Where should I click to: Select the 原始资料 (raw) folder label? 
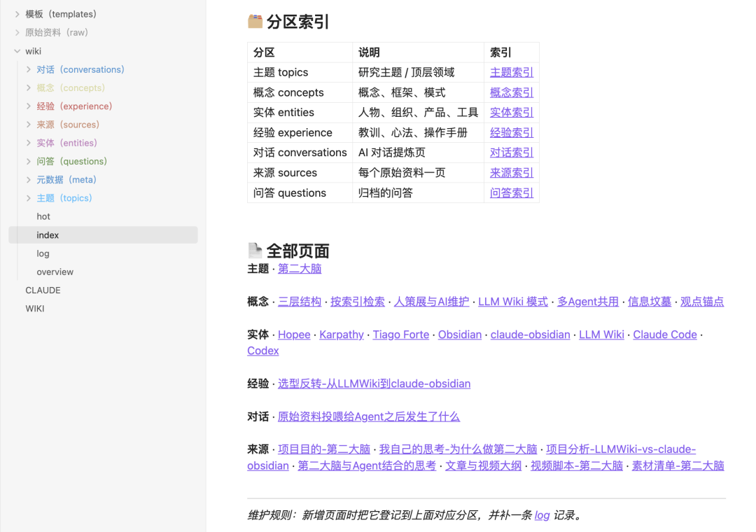coord(57,32)
